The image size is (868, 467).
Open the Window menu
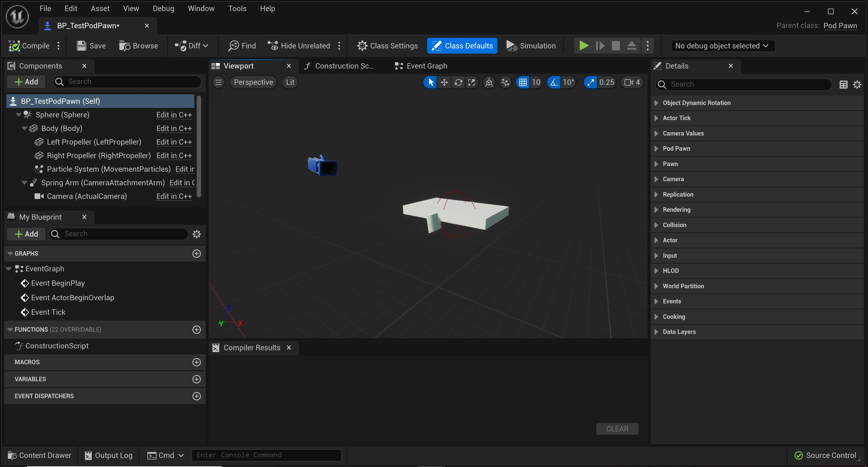coord(201,8)
